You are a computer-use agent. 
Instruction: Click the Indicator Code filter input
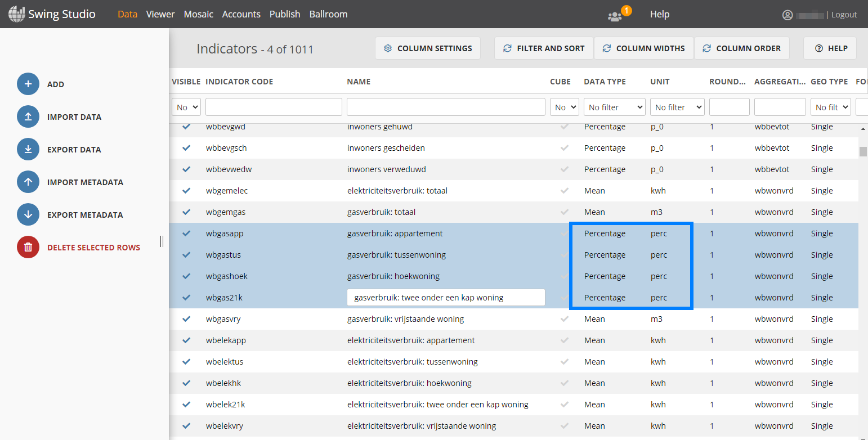click(x=274, y=107)
